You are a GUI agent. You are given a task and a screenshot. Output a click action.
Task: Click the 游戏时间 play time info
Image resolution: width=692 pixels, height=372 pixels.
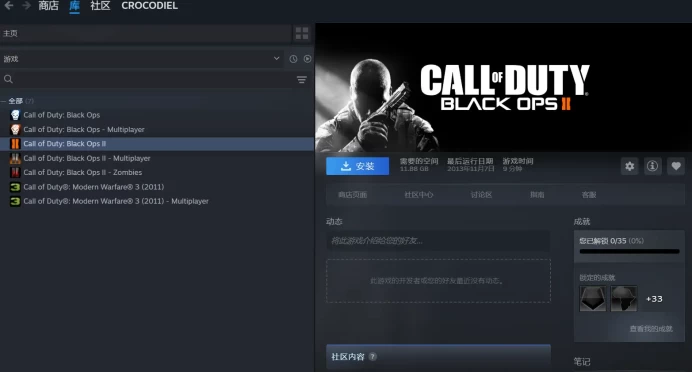(518, 165)
